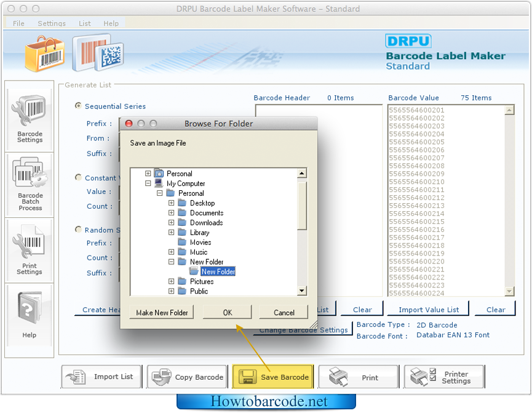Click the Make New Folder button

pos(162,312)
